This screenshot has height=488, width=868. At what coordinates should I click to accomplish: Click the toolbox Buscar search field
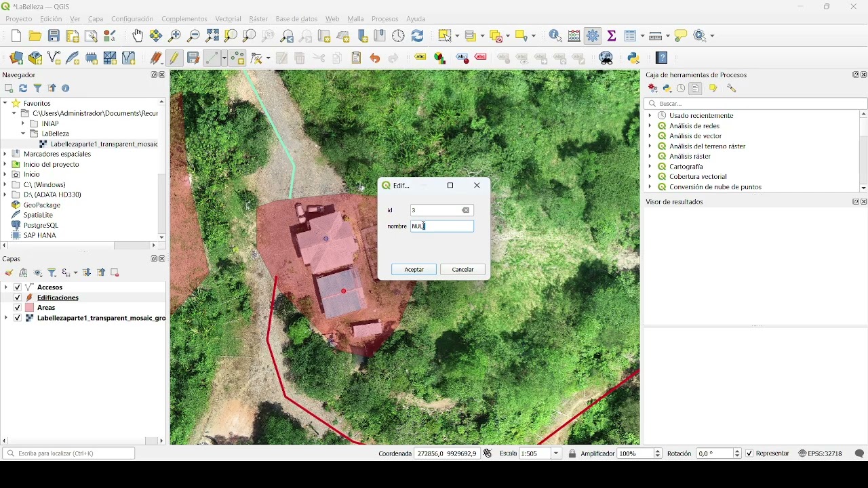click(756, 104)
